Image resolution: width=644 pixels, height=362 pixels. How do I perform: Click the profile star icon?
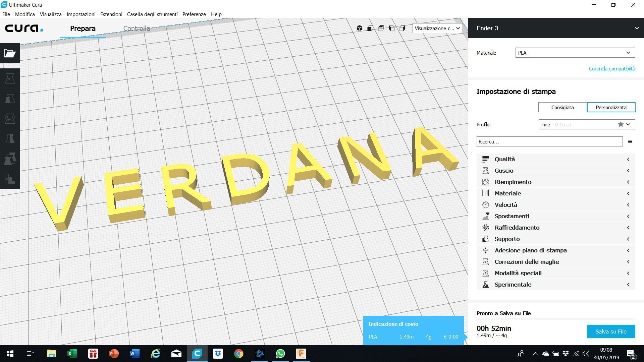[x=621, y=124]
